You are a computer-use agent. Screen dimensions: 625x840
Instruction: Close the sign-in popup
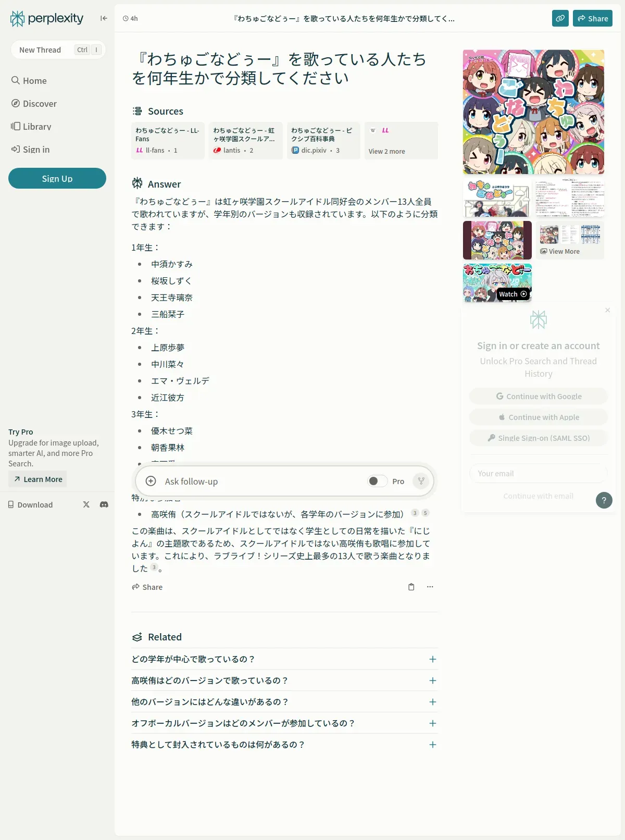pyautogui.click(x=608, y=310)
